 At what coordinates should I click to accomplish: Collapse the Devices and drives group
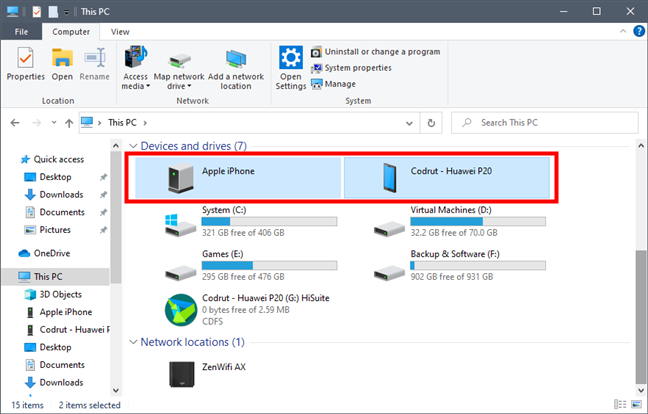point(132,147)
